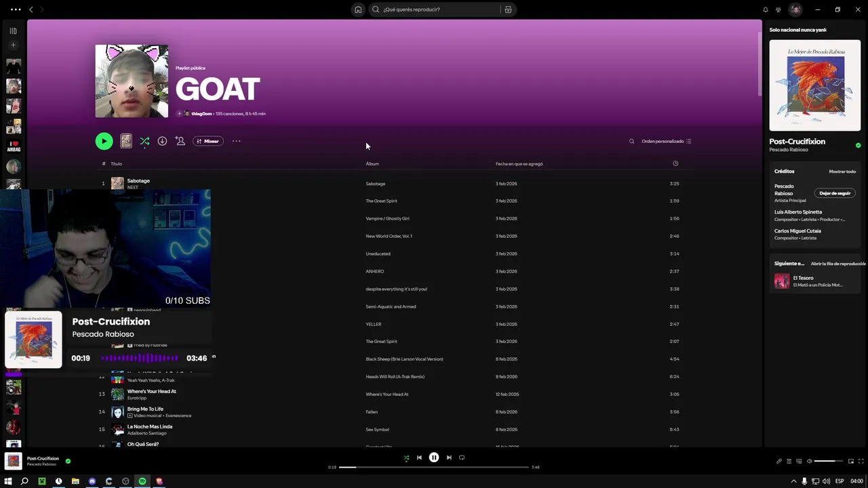
Task: Open friend activity icon beside the bell
Action: point(778,9)
